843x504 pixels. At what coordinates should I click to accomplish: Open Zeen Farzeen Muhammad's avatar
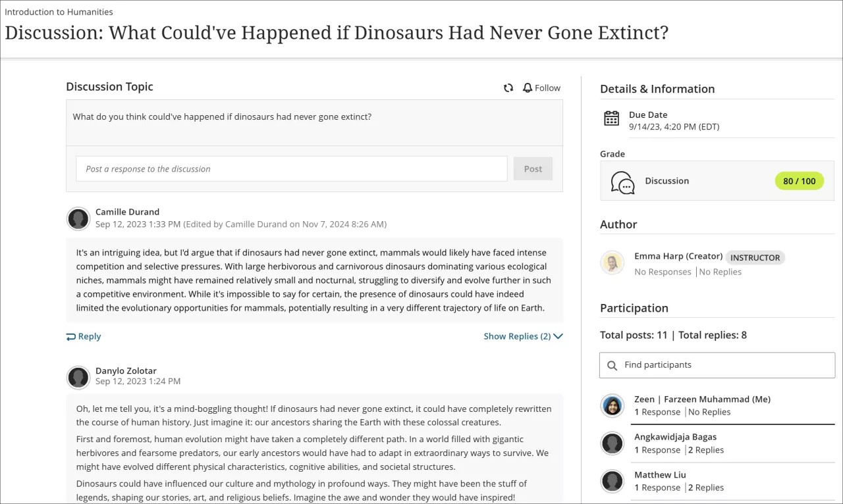612,405
